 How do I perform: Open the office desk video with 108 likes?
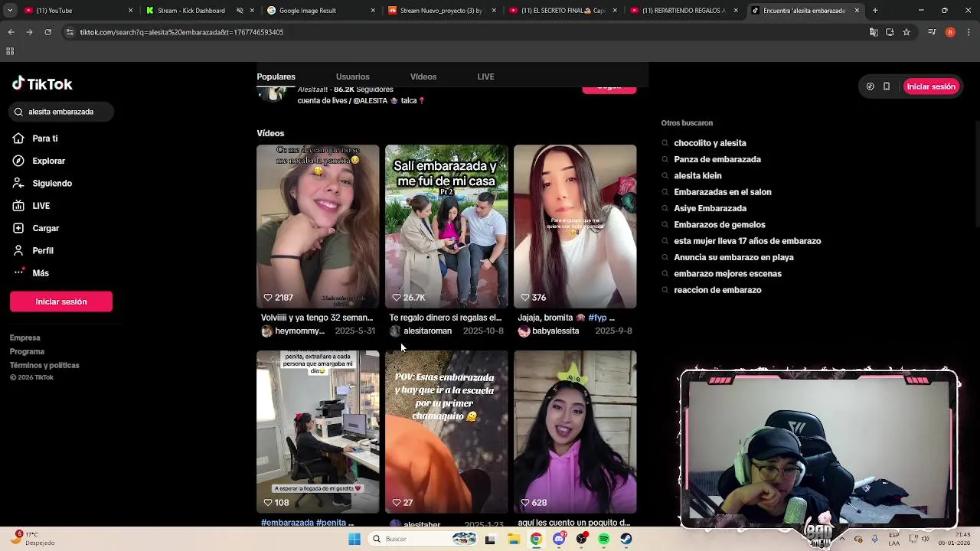318,432
